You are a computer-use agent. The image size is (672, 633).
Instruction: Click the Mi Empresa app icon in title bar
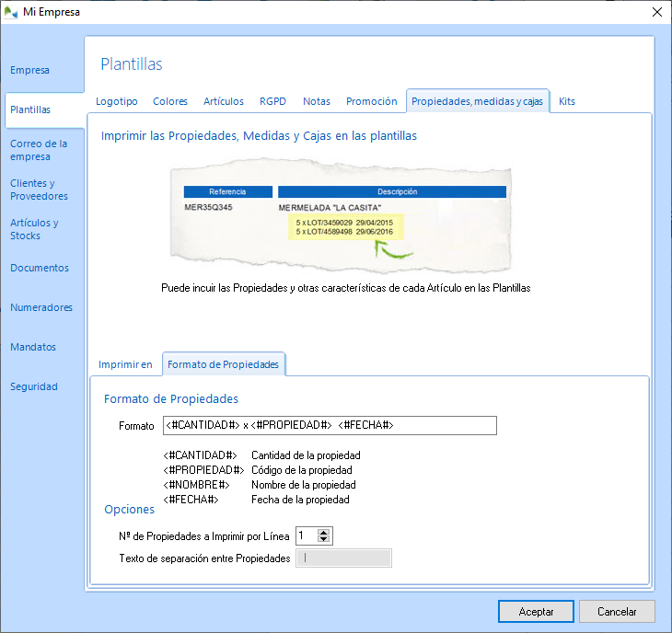tap(11, 12)
